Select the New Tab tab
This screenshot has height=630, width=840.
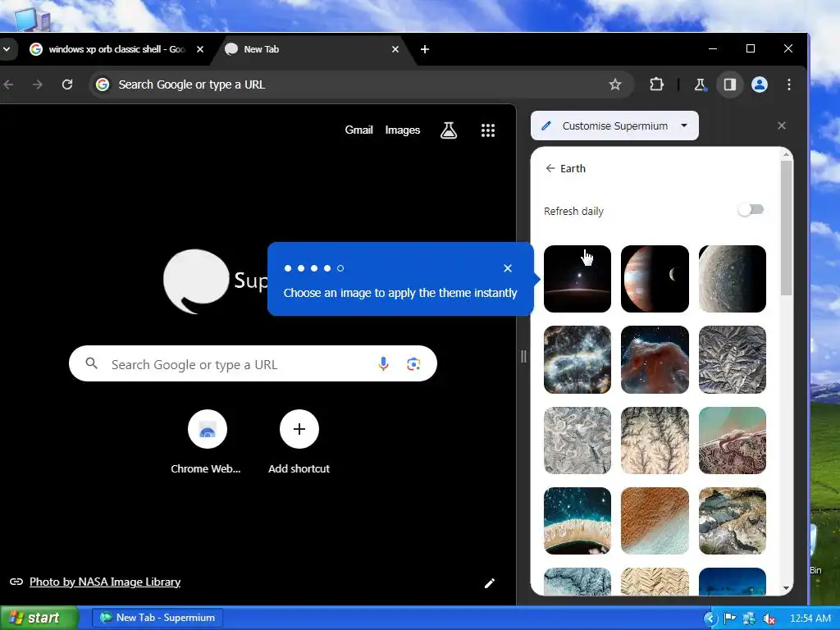click(x=313, y=49)
